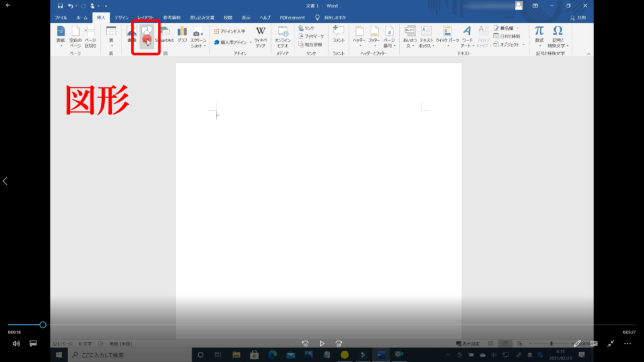Expand the テキストボックス (Text Box) dropdown
The height and width of the screenshot is (362, 644).
(x=426, y=35)
